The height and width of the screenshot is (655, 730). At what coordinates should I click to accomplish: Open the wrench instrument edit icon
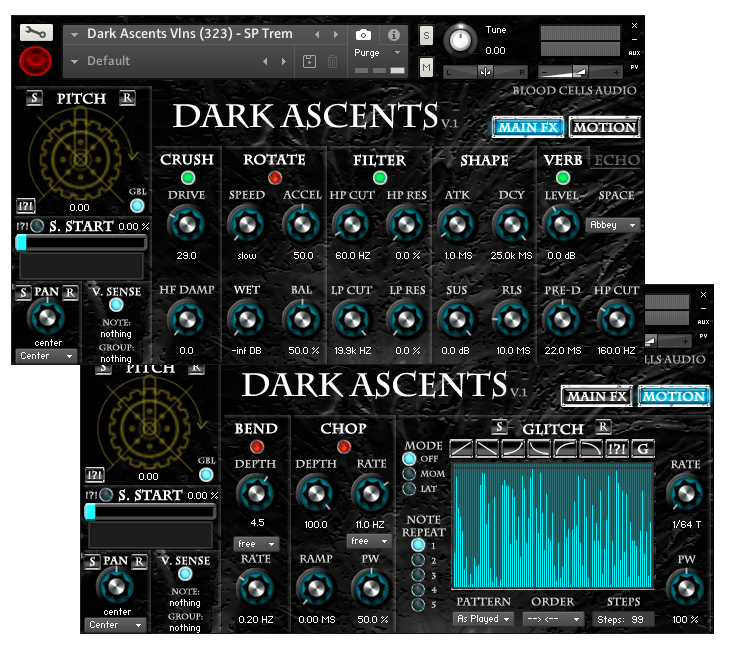point(36,32)
